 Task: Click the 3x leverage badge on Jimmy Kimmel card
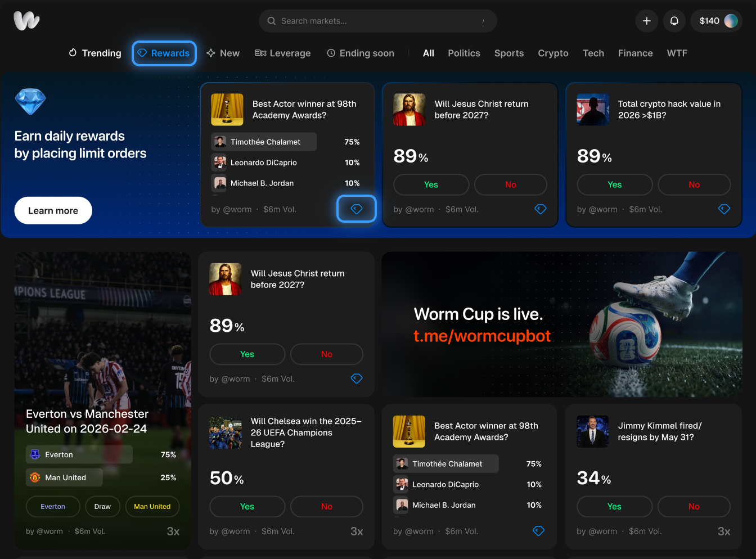pyautogui.click(x=724, y=531)
